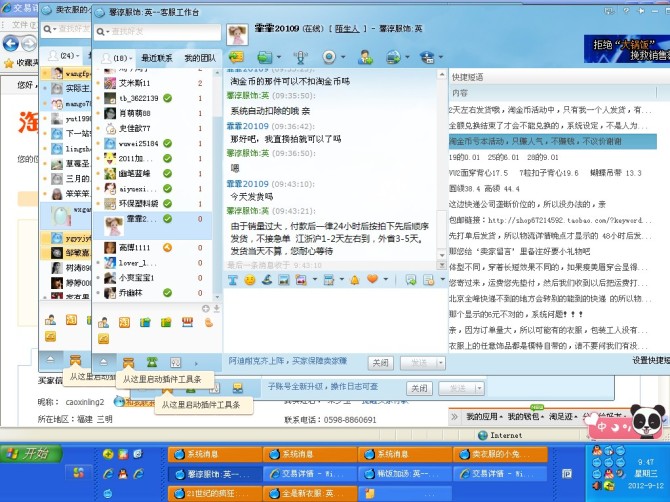Open the 发送 button dropdown arrow in front window

[441, 363]
